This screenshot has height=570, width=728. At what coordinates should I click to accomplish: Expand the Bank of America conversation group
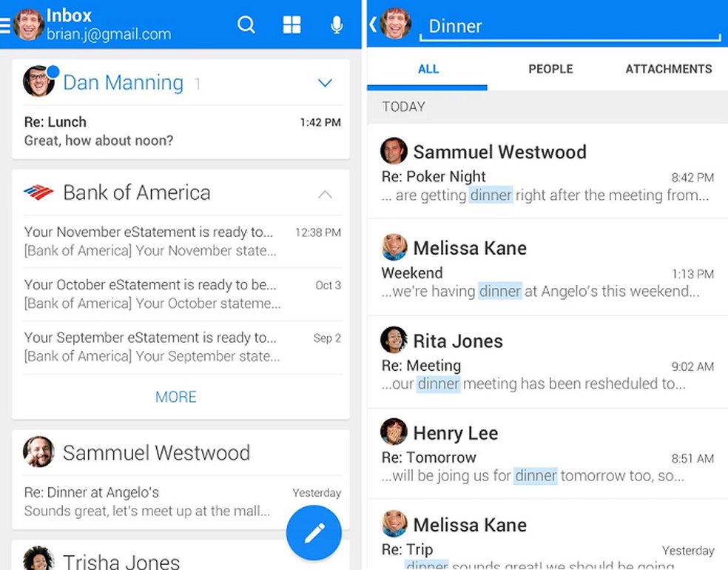[325, 194]
